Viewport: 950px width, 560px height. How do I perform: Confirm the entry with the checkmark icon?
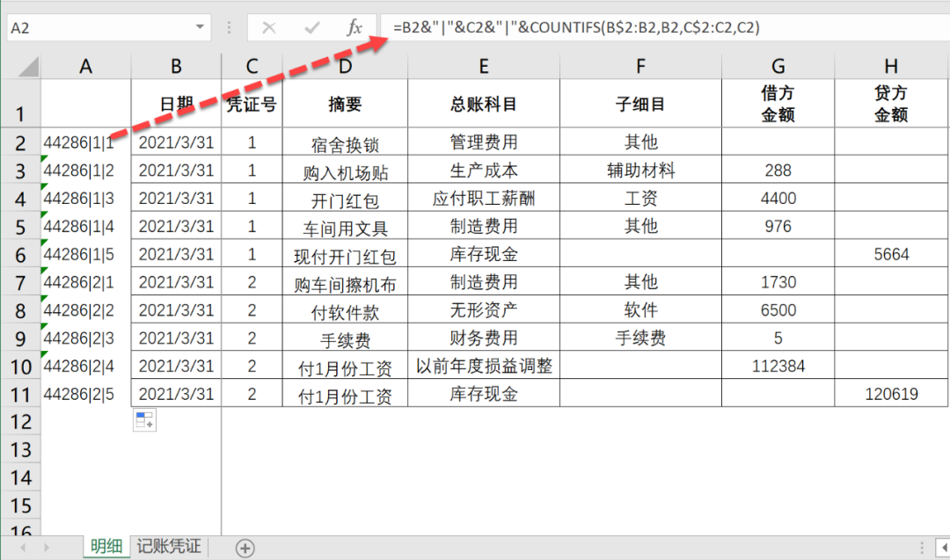coord(312,27)
